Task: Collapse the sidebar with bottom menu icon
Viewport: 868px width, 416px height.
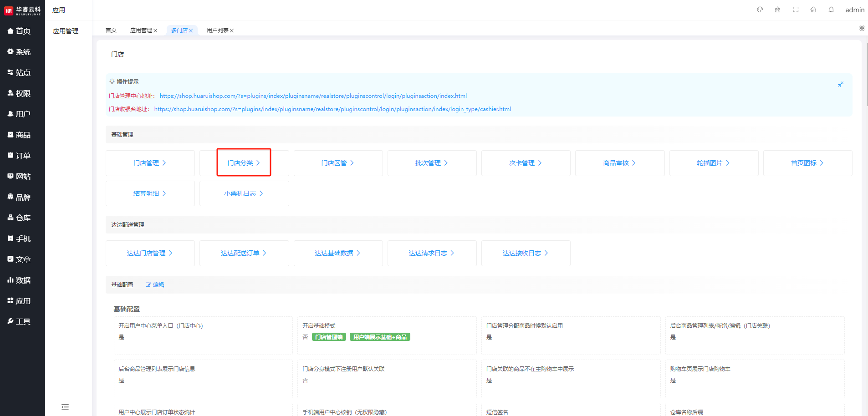Action: 65,407
